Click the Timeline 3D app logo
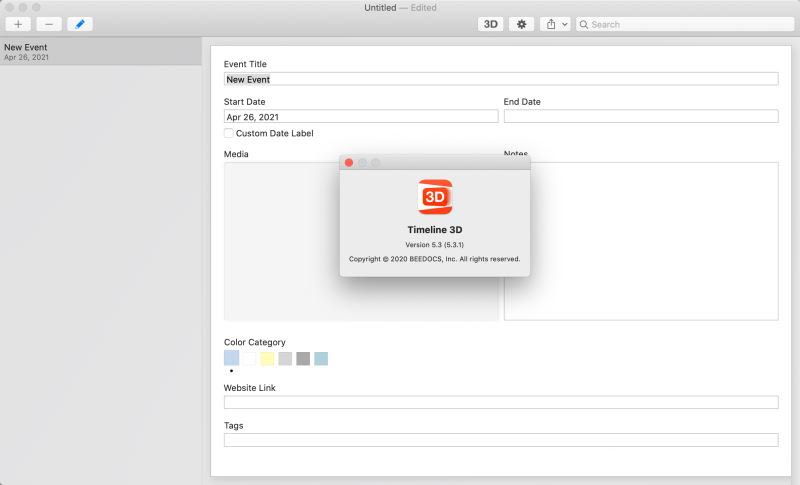Screen dimensions: 800x485 click(435, 197)
